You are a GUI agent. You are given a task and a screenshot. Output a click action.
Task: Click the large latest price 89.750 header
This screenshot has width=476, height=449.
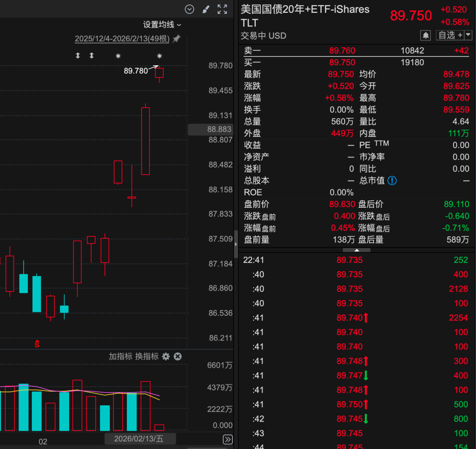(x=411, y=15)
